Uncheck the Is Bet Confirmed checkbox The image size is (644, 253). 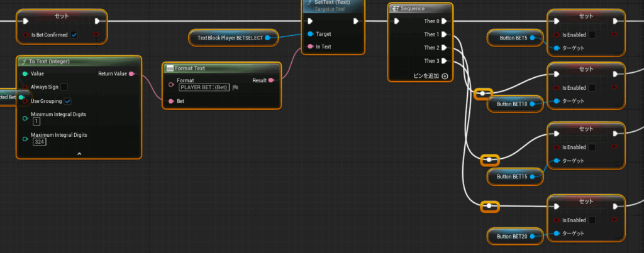click(74, 35)
